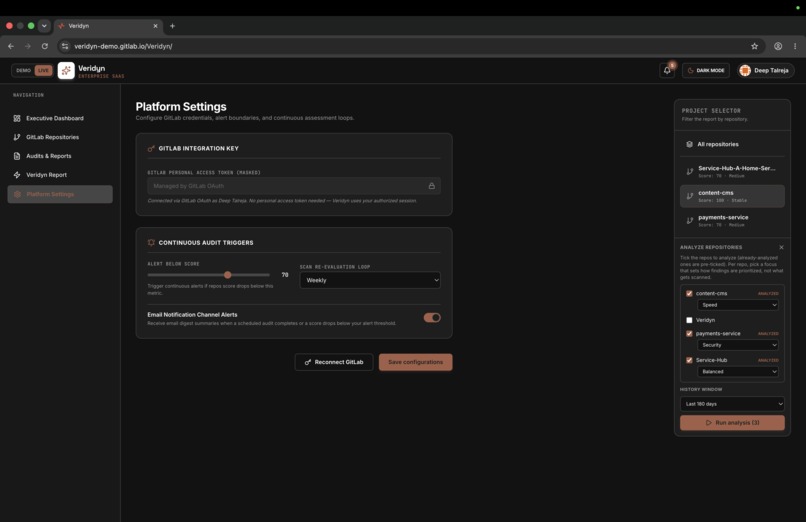Click the branch icon beside payments-service Score 70
This screenshot has width=806, height=522.
click(689, 221)
